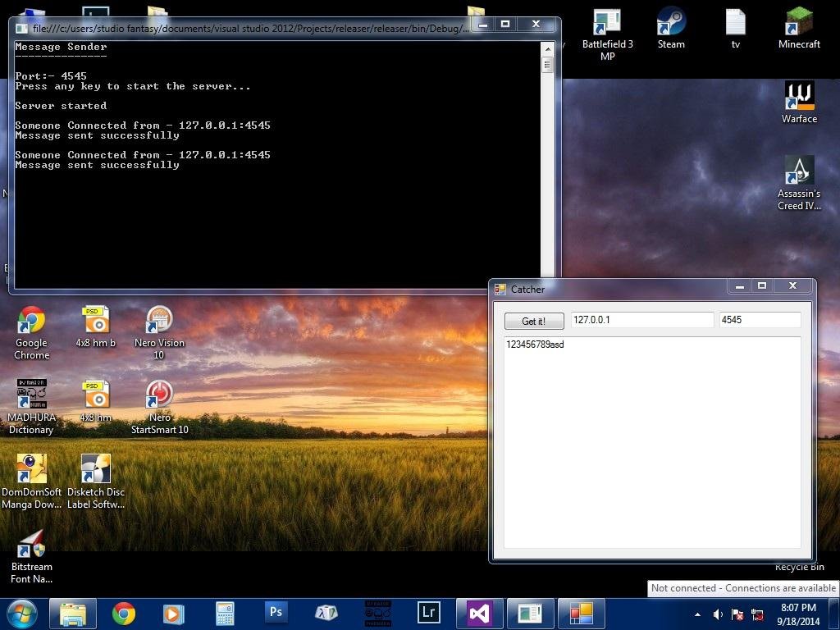Open Bitstream Font Navigator shortcut
The width and height of the screenshot is (840, 630).
pos(32,557)
